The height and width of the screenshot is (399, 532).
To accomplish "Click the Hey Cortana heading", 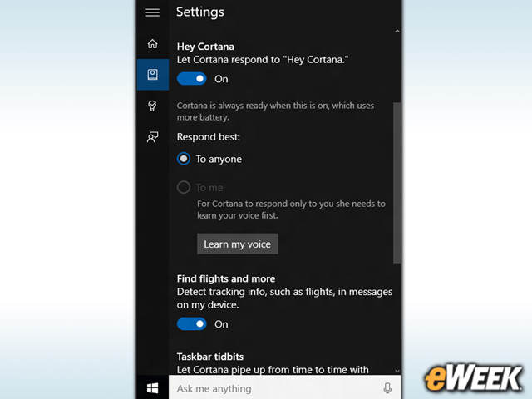I will pos(205,47).
